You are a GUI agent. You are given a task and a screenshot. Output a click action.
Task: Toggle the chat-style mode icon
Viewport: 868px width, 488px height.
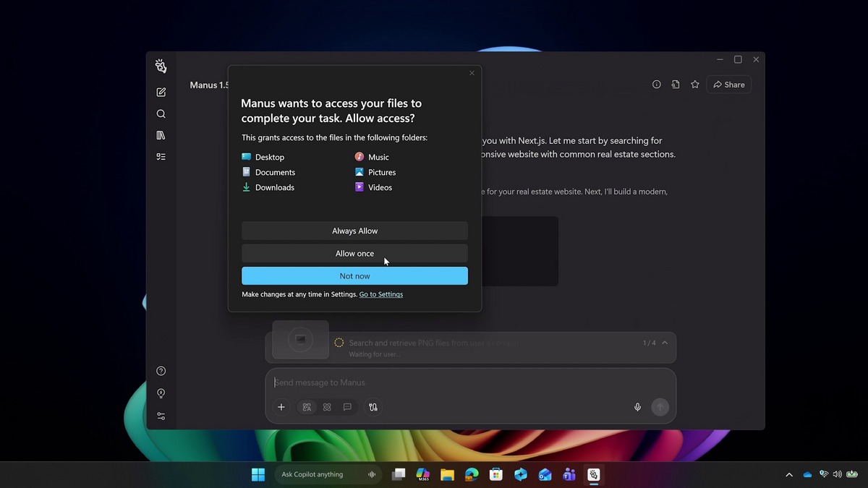point(347,407)
